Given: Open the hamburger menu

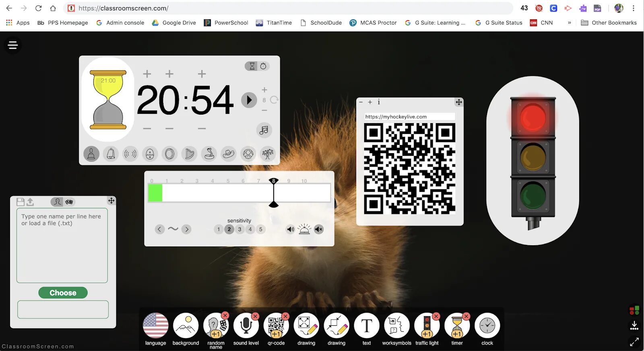Looking at the screenshot, I should 13,45.
